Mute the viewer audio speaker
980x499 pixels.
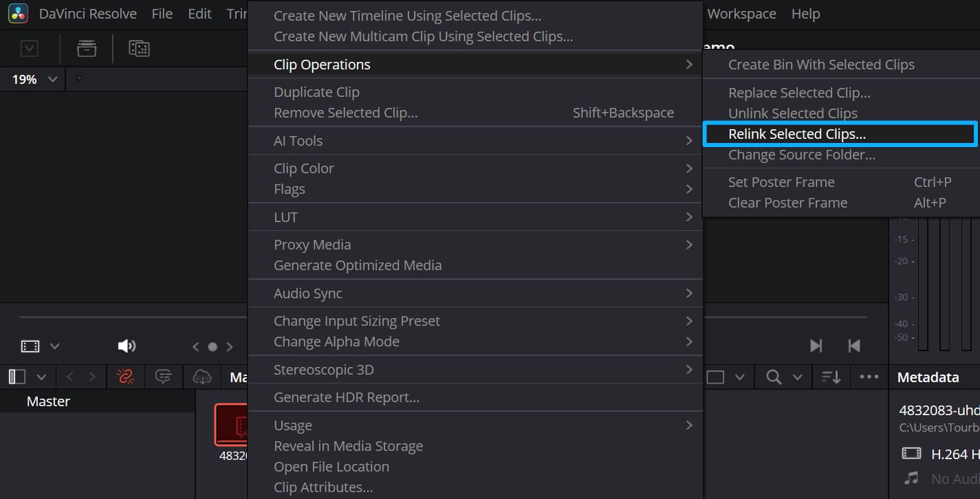pos(126,346)
